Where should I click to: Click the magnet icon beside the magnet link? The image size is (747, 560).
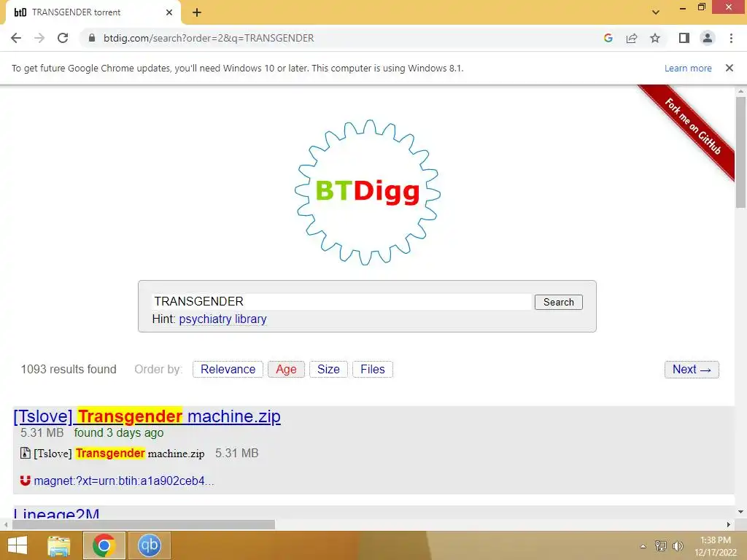(26, 481)
